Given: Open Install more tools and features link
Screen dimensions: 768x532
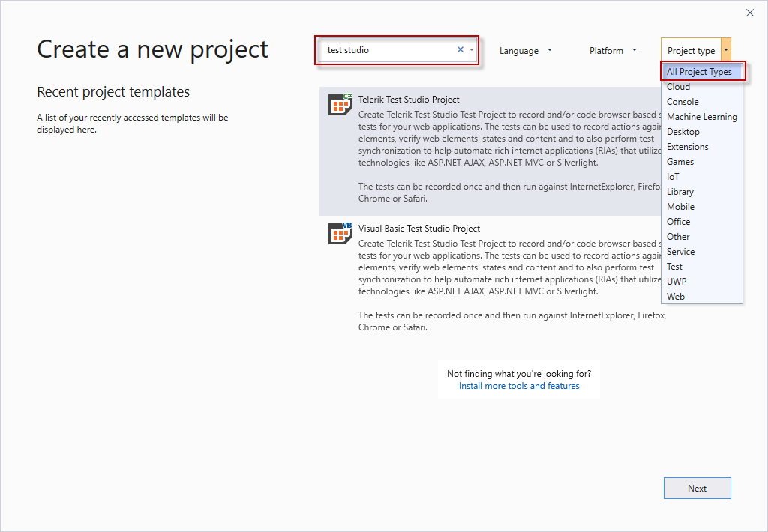Looking at the screenshot, I should point(519,386).
